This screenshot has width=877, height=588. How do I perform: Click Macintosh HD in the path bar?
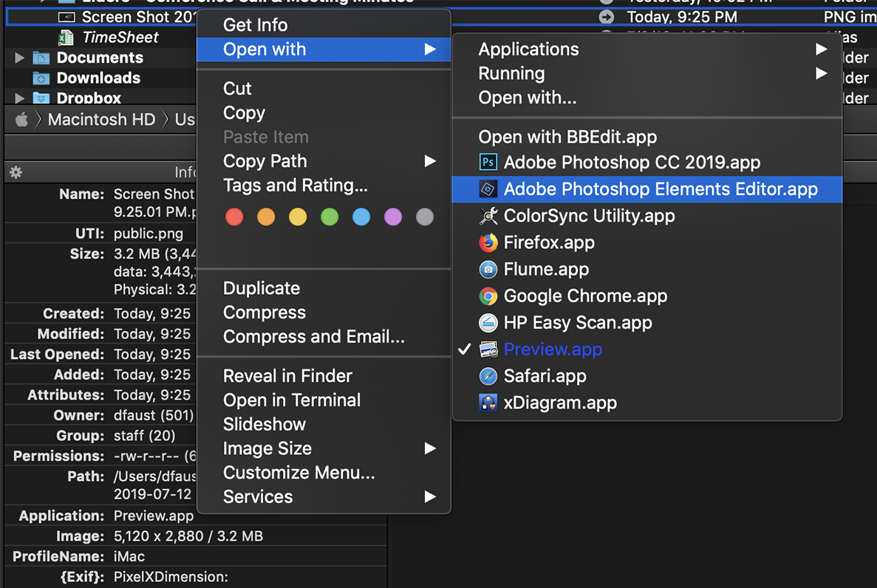click(x=101, y=120)
